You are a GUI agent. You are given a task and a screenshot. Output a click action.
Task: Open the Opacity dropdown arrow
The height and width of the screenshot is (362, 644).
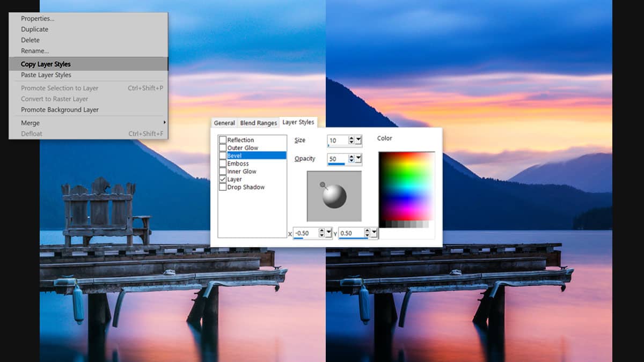point(358,159)
